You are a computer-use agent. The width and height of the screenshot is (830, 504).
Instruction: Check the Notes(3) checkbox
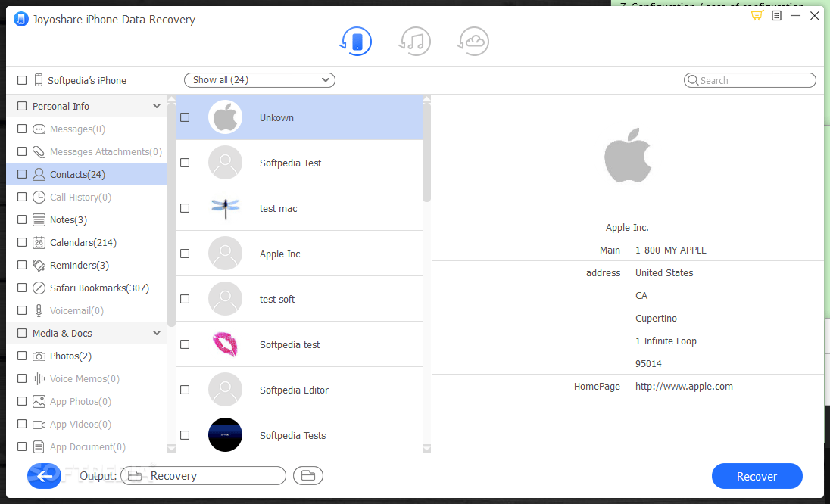point(22,220)
